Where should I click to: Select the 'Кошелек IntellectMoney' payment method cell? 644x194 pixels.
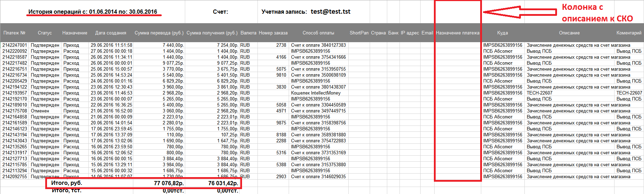316,93
